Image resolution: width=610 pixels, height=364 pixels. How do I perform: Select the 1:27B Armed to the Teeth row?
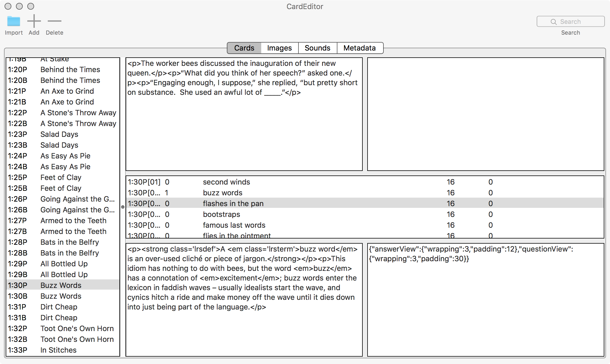[x=63, y=231]
